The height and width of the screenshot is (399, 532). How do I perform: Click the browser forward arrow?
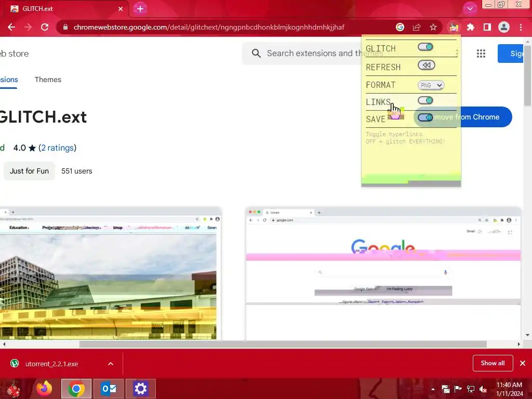click(28, 27)
